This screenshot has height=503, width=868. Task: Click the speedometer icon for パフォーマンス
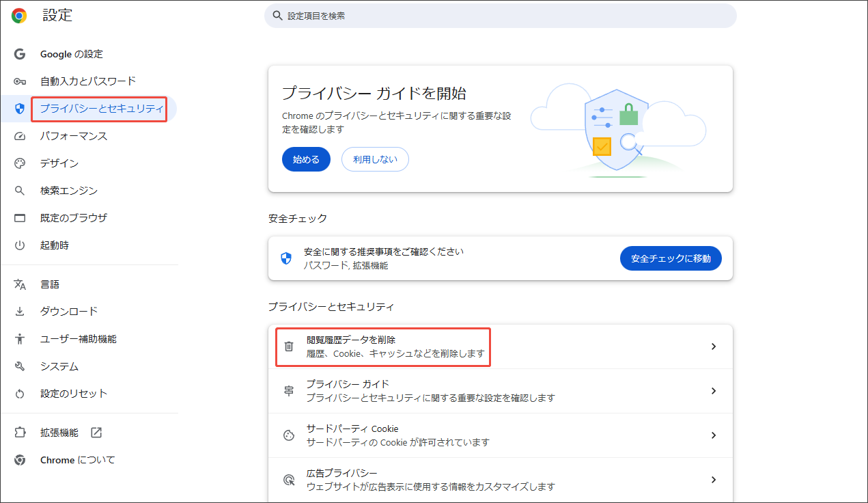pos(18,136)
